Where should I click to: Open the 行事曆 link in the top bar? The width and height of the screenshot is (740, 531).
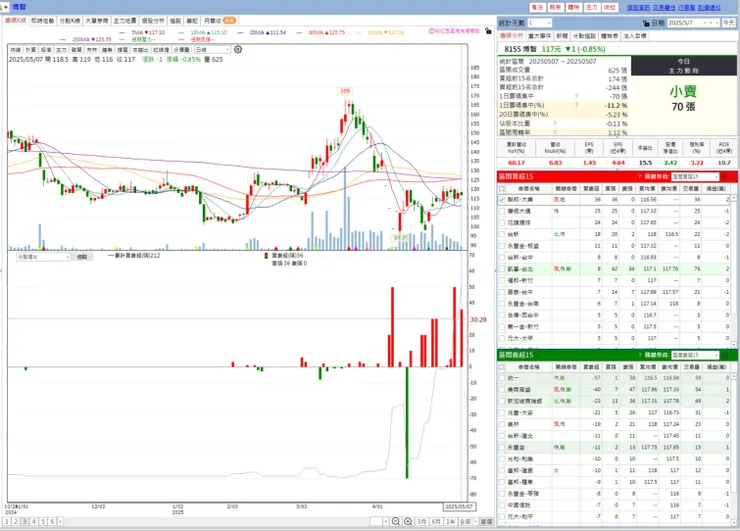pos(686,8)
